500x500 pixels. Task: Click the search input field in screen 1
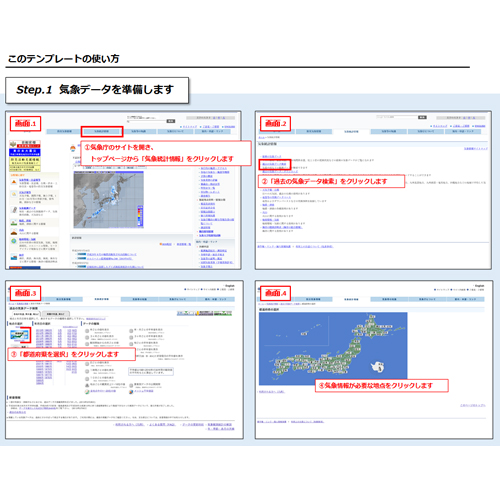tap(147, 121)
